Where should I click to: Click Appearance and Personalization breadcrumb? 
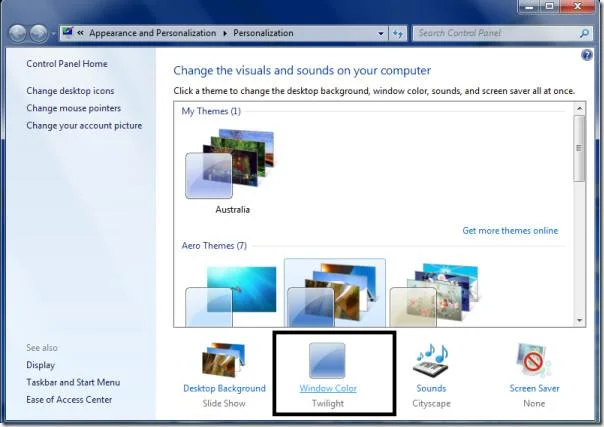153,33
